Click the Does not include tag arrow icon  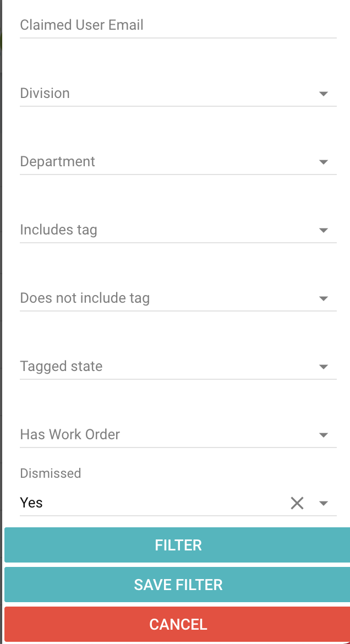click(324, 299)
